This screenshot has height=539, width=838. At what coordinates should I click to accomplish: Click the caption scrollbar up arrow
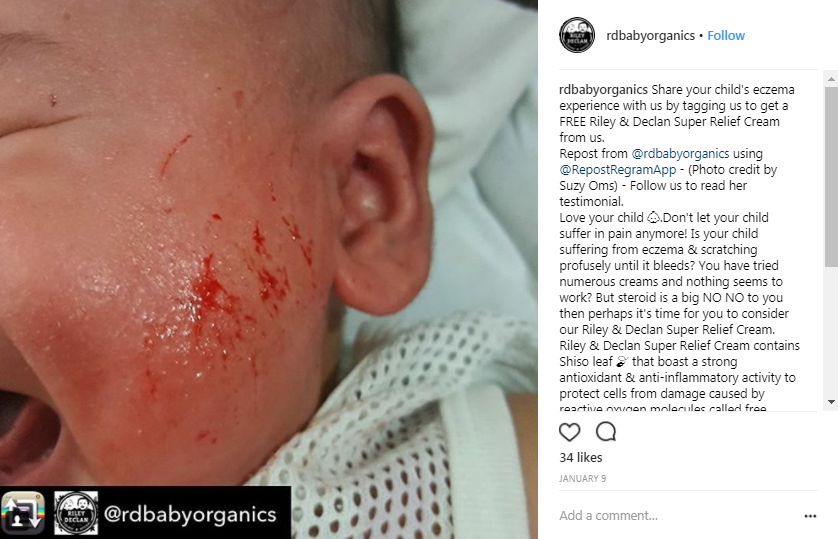point(831,79)
